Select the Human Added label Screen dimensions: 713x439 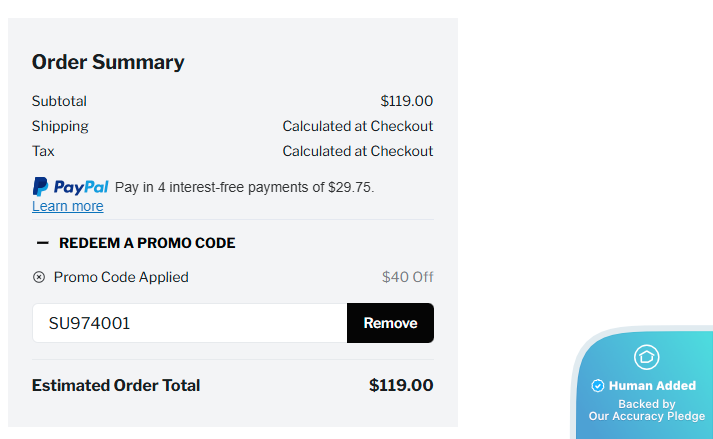click(x=652, y=386)
